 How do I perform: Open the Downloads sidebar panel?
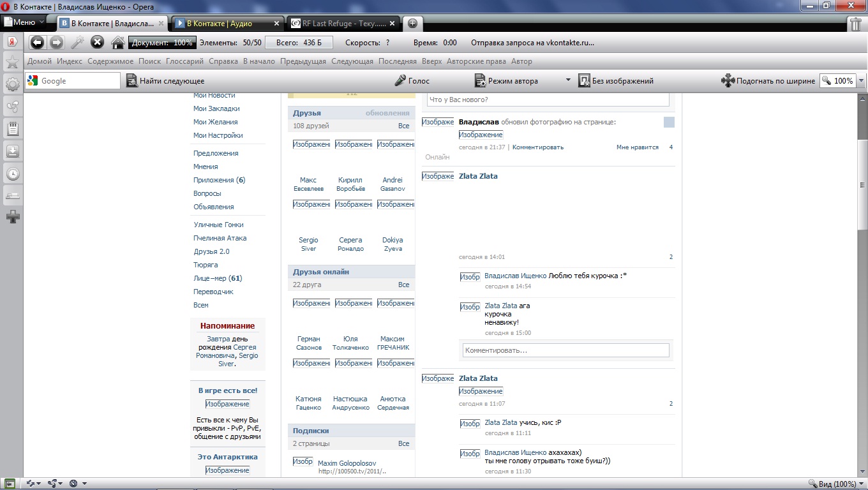[x=12, y=151]
